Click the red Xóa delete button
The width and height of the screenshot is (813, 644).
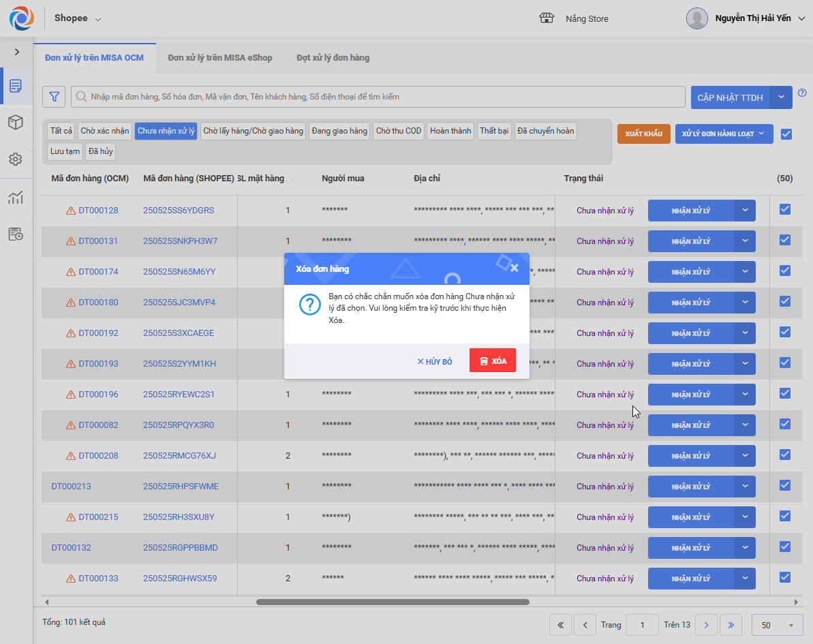[492, 361]
